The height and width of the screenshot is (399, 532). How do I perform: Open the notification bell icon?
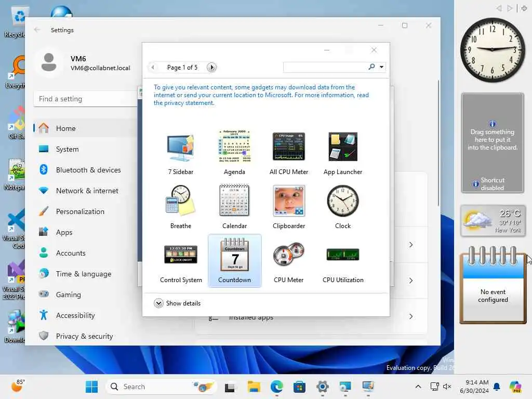coord(497,387)
